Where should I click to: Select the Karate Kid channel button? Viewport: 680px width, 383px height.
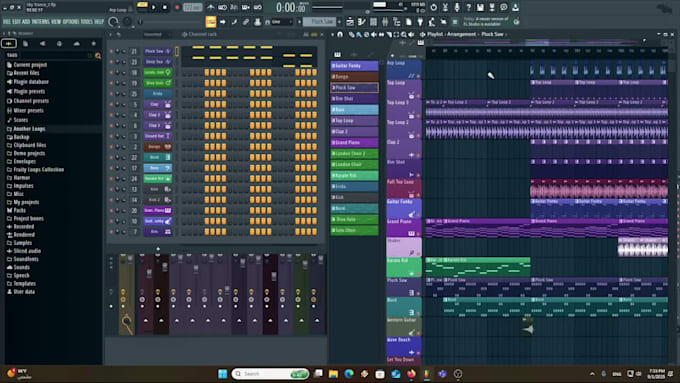point(158,178)
